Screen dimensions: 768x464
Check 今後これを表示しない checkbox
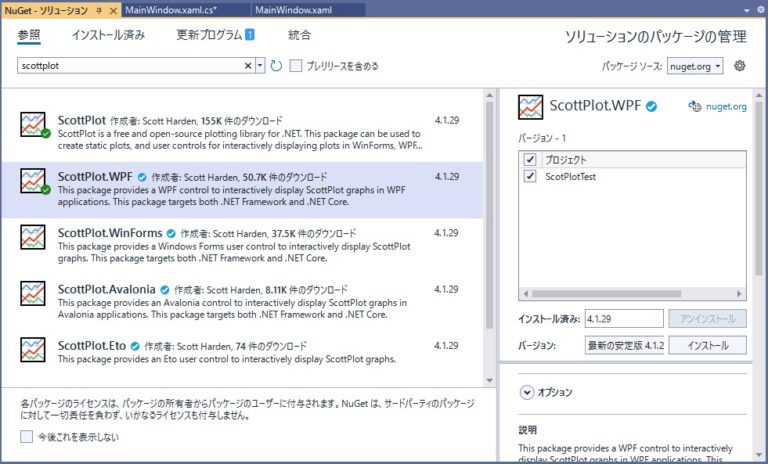27,436
